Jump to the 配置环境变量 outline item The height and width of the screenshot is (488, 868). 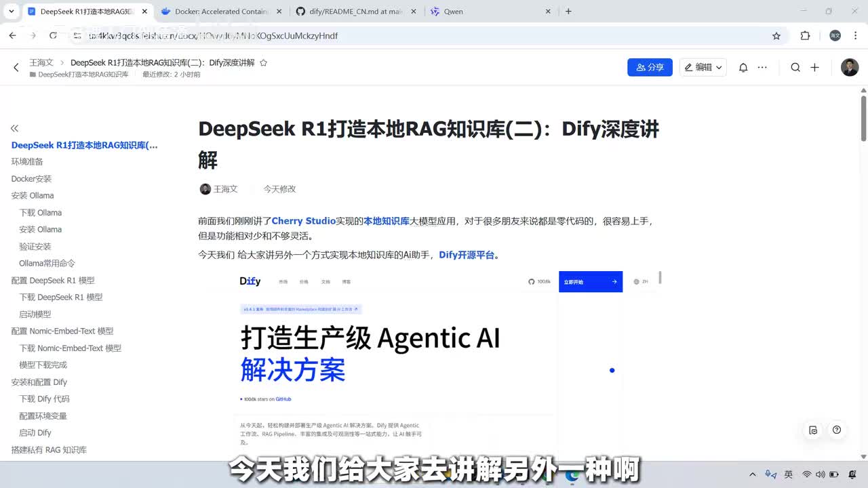click(x=43, y=416)
